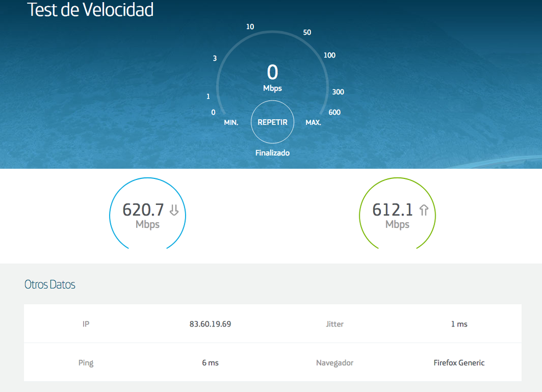542x392 pixels.
Task: Click the green upload arrow icon beside 612.1
Action: (x=423, y=210)
